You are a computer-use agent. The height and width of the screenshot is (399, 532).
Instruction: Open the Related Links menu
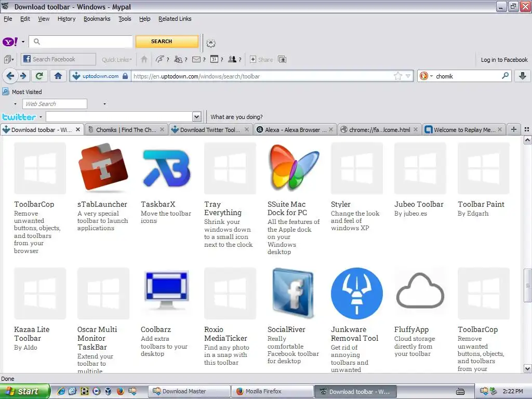(x=175, y=19)
